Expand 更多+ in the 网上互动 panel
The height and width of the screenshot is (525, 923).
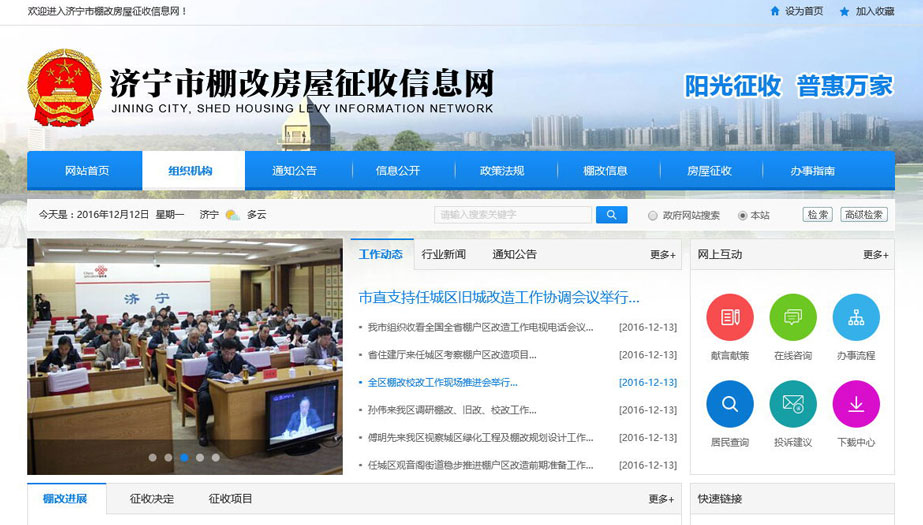875,255
